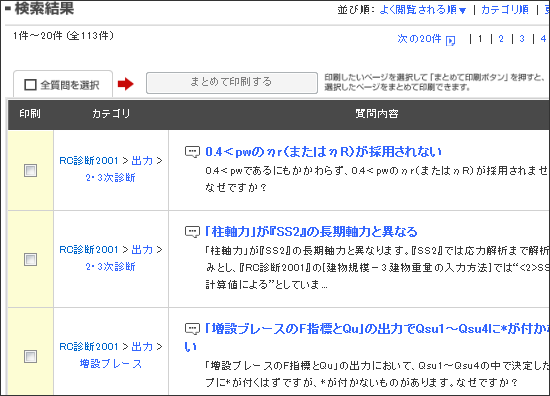The width and height of the screenshot is (550, 396).
Task: Click speech bubble icon beside 柱軸力 question
Action: (192, 232)
